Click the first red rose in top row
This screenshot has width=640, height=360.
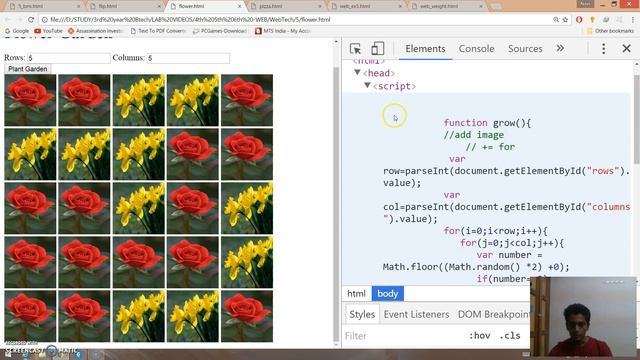pyautogui.click(x=30, y=100)
